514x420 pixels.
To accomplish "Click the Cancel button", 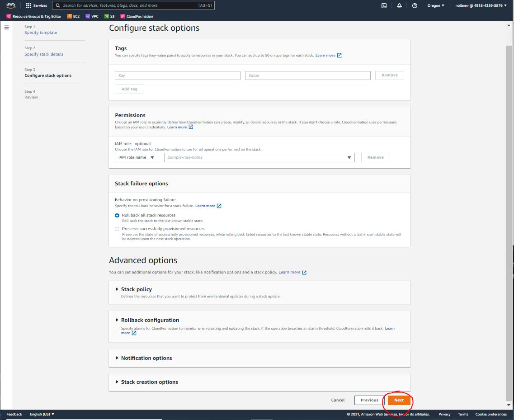I will [x=338, y=400].
